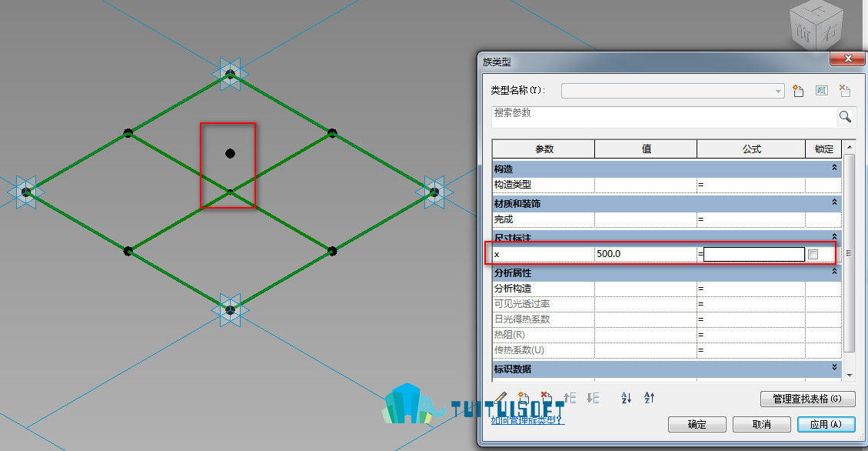Expand the 标识数据 group
Screen dimensions: 868x451
click(x=834, y=367)
